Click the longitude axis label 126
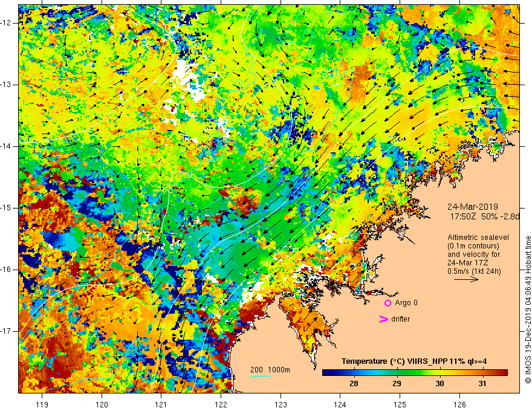The image size is (532, 411). [x=459, y=404]
